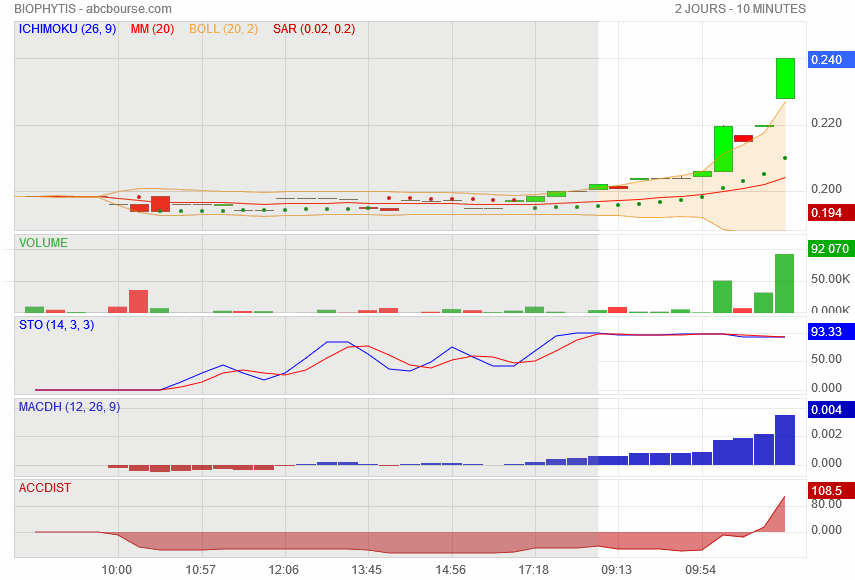
Task: Click the 0.004 MACDH value tag
Action: (830, 409)
